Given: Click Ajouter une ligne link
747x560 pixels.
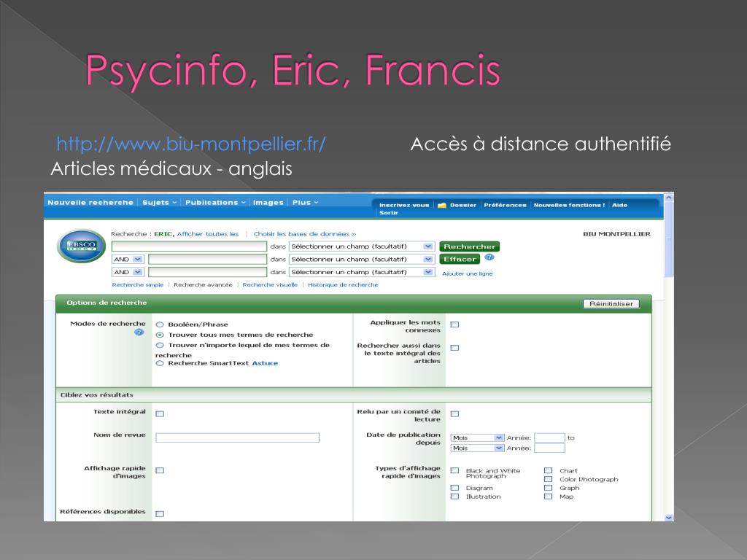Looking at the screenshot, I should point(468,274).
